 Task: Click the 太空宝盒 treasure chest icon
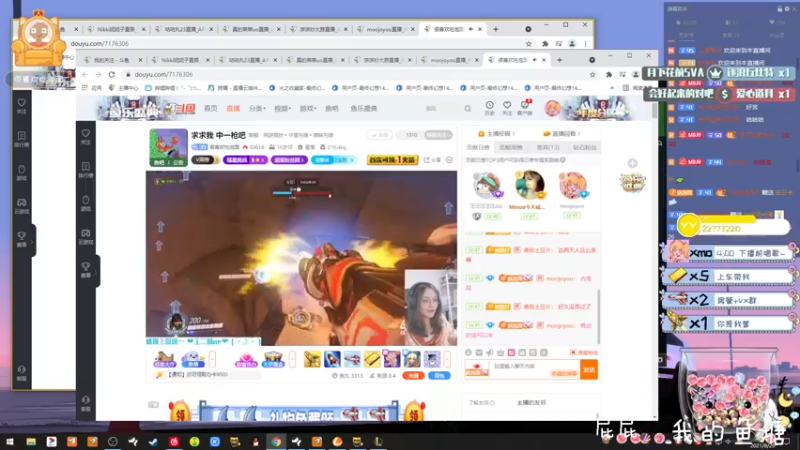tap(273, 360)
